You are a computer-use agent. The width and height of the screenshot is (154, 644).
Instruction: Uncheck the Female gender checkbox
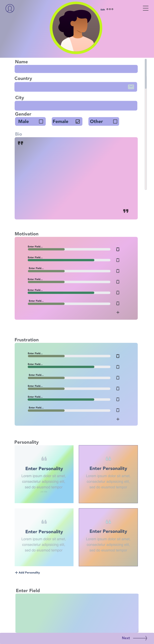(x=78, y=122)
